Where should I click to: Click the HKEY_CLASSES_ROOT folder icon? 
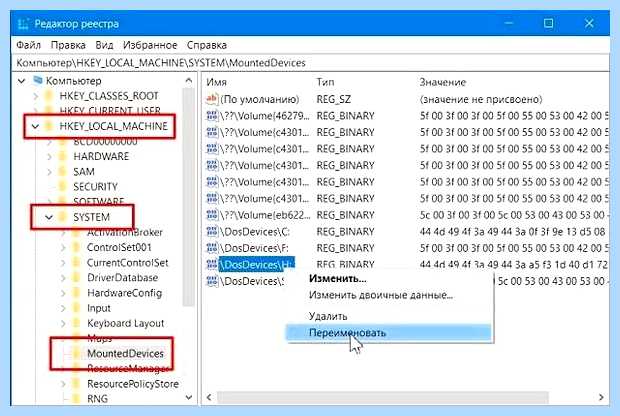click(49, 96)
